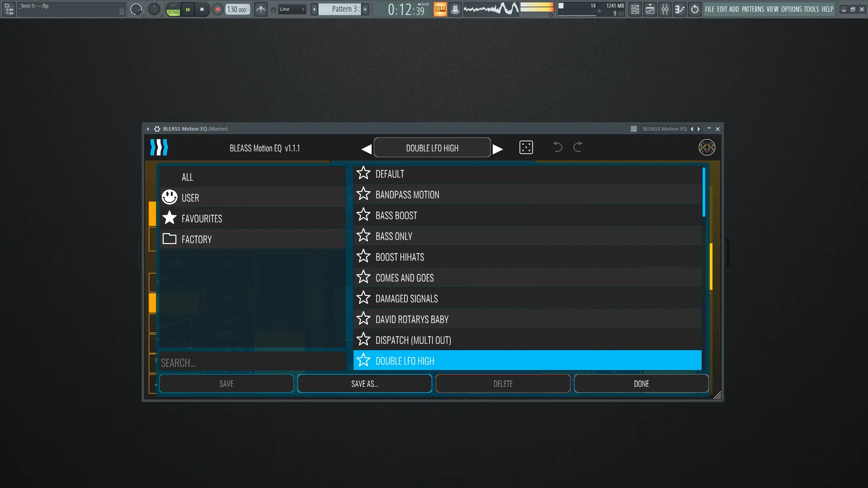
Task: Go to next preset with right arrow
Action: tap(498, 149)
